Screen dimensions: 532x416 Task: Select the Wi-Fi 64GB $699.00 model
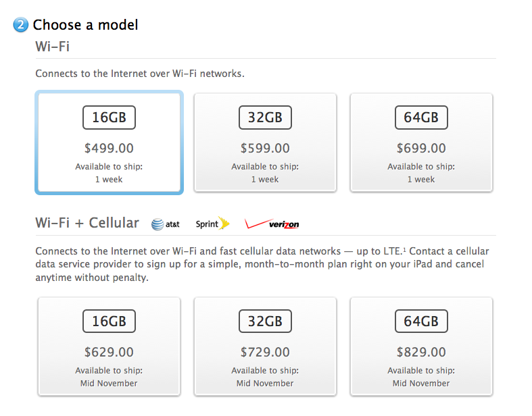tap(421, 142)
